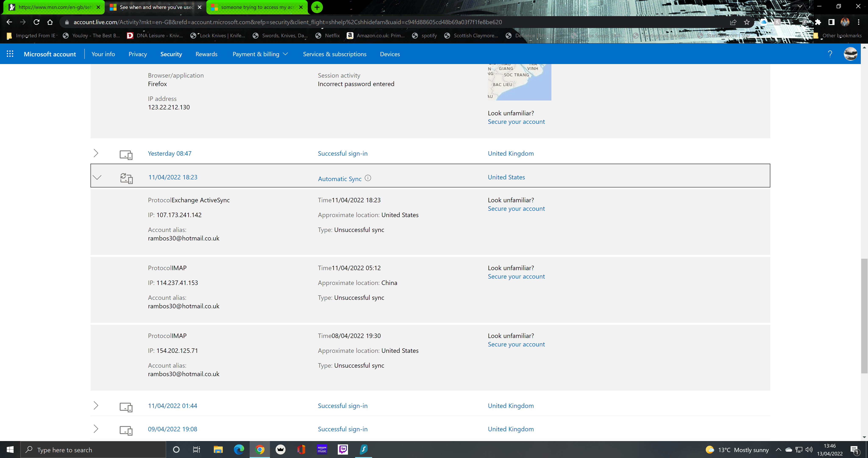
Task: Click the Windows taskbar search box
Action: [x=93, y=450]
